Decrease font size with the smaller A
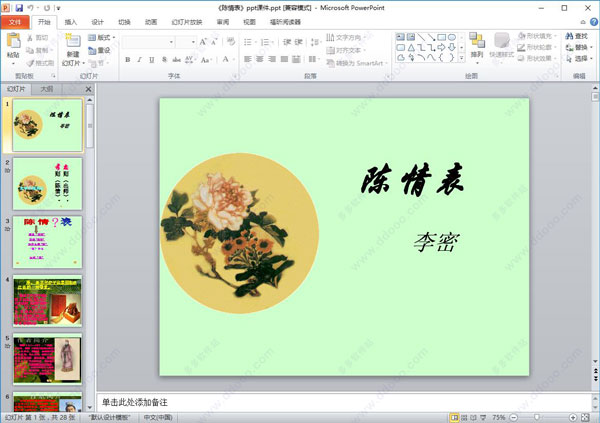This screenshot has height=423, width=600. click(214, 42)
